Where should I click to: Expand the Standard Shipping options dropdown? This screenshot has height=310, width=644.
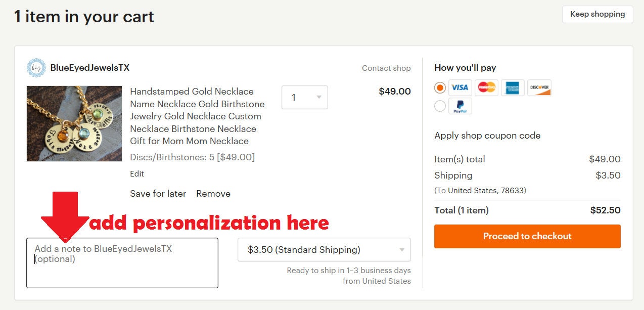pyautogui.click(x=324, y=250)
